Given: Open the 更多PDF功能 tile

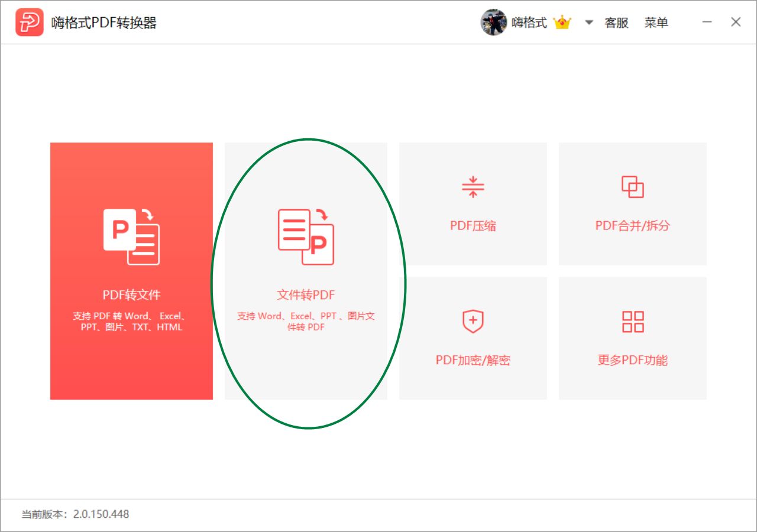Looking at the screenshot, I should pos(632,338).
